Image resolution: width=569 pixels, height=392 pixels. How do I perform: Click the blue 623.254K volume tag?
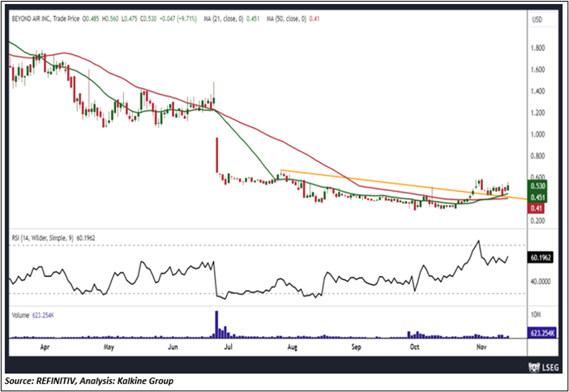click(541, 333)
